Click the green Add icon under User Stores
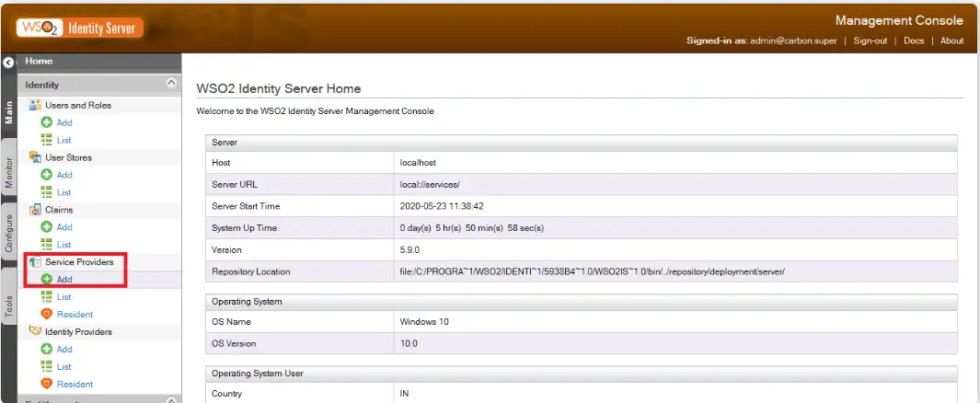The height and width of the screenshot is (403, 980). tap(46, 175)
